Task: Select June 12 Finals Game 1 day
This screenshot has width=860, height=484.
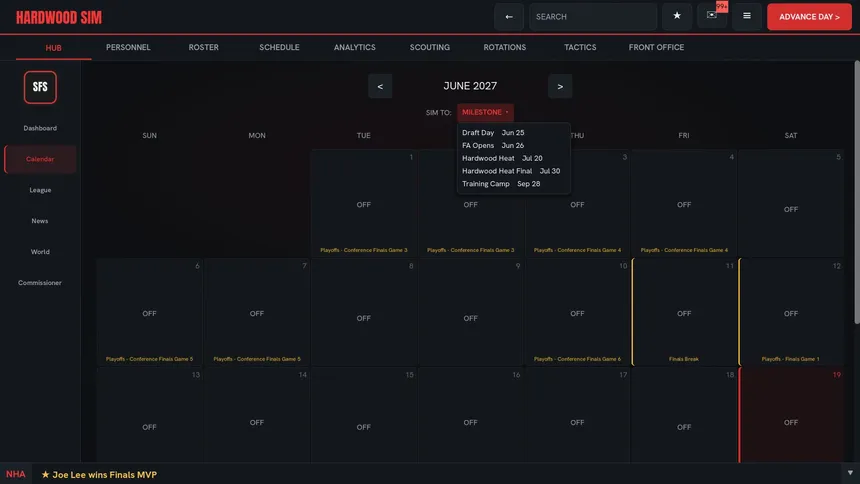Action: pos(791,312)
